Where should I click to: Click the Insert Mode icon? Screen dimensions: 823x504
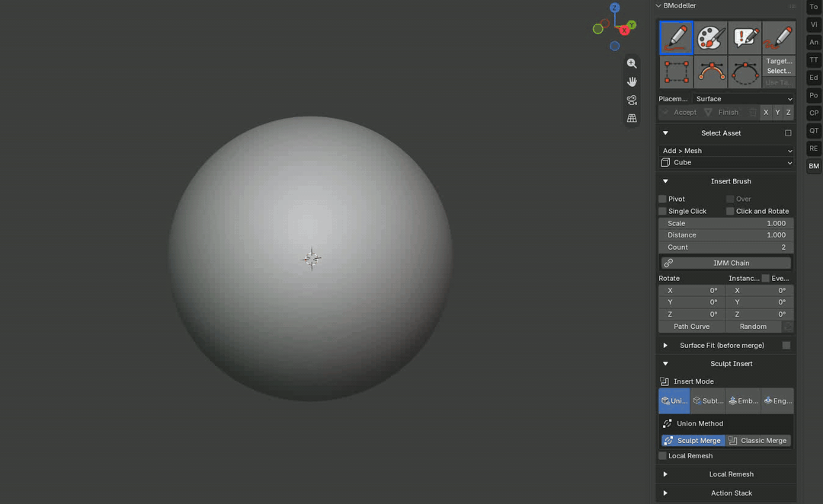664,381
